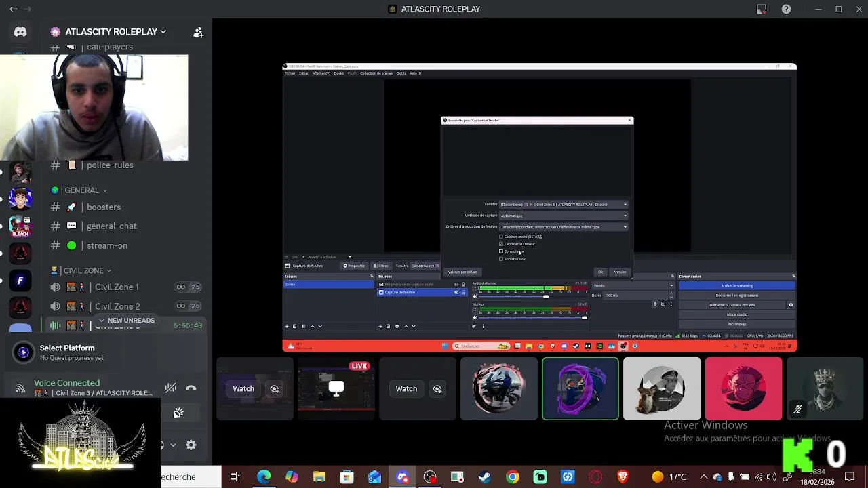Click Ok in the OBS properties dialog
The image size is (868, 488).
pyautogui.click(x=600, y=272)
